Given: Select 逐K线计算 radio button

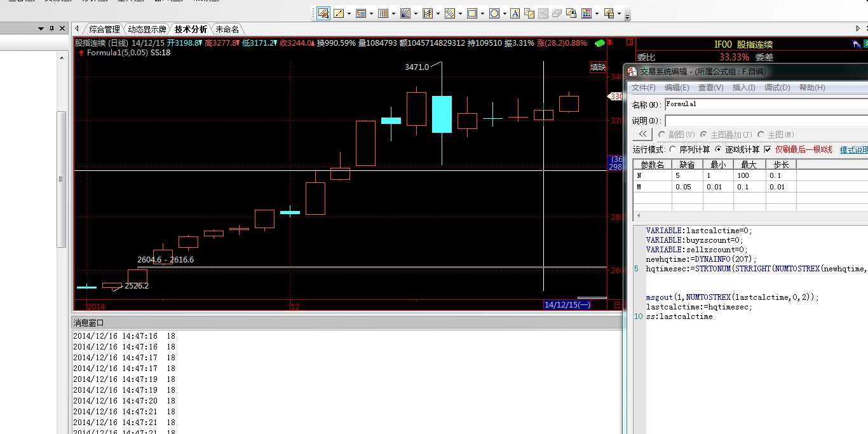Looking at the screenshot, I should [719, 149].
